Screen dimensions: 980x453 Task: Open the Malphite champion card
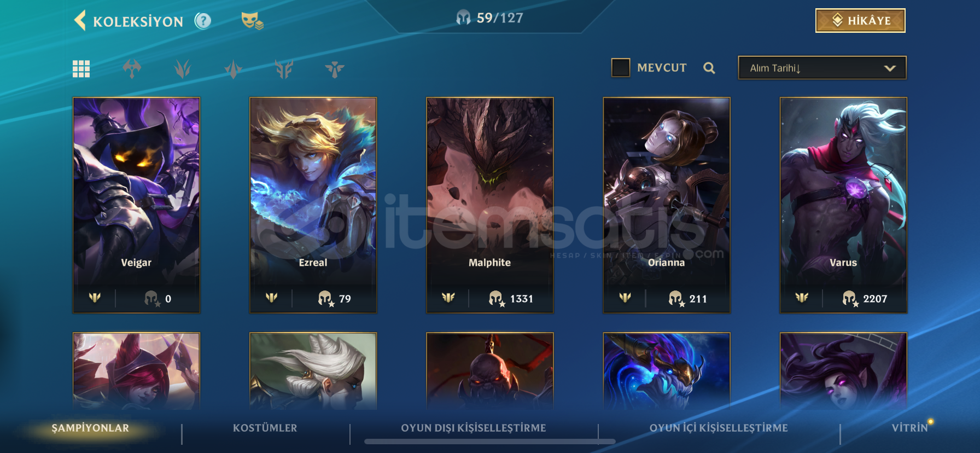(x=490, y=205)
